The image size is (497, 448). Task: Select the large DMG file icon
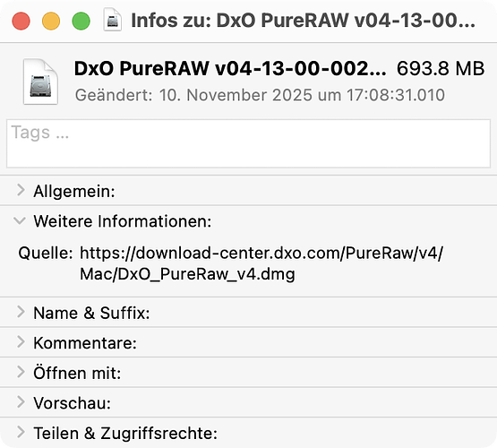point(40,82)
